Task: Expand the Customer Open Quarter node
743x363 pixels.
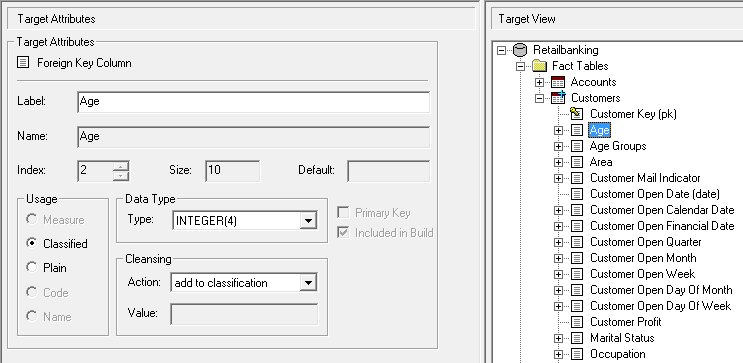Action: click(558, 242)
